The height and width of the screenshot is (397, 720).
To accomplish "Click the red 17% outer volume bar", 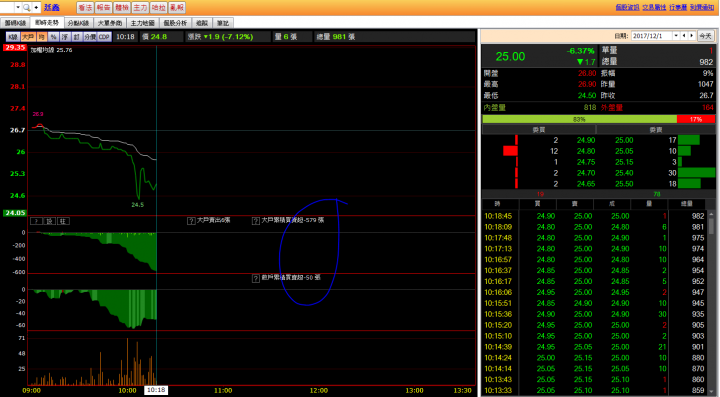I will pyautogui.click(x=696, y=119).
